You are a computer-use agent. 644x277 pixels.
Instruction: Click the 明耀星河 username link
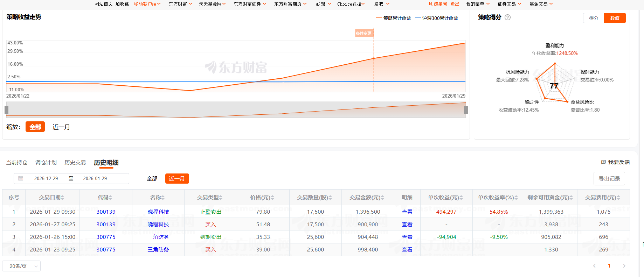pyautogui.click(x=438, y=4)
